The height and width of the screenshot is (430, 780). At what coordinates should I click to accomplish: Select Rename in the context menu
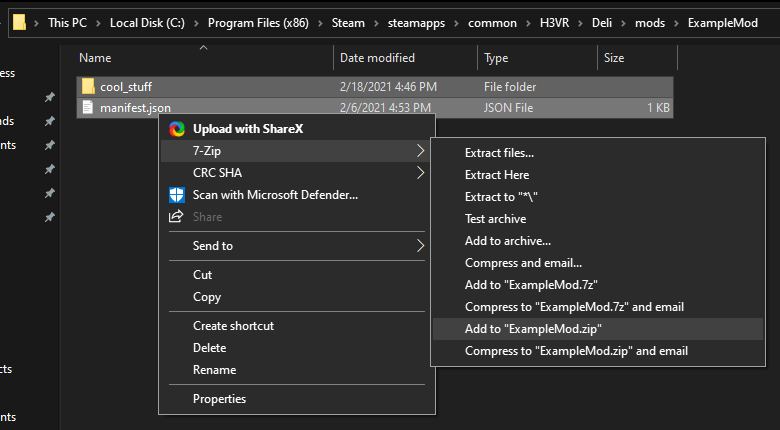[x=297, y=370]
